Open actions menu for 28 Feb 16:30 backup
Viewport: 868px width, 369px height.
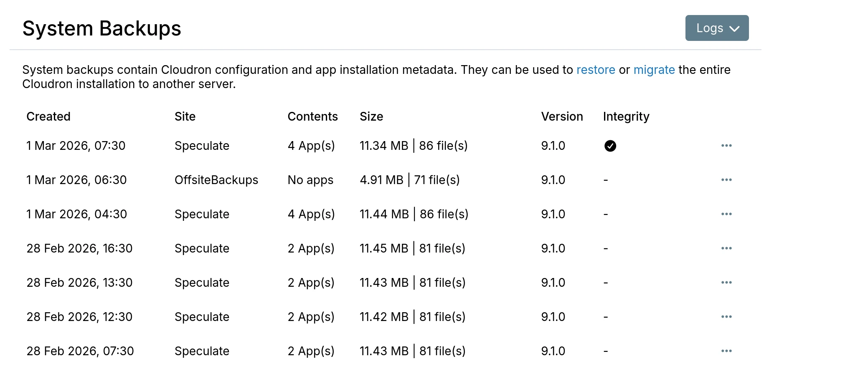[726, 248]
